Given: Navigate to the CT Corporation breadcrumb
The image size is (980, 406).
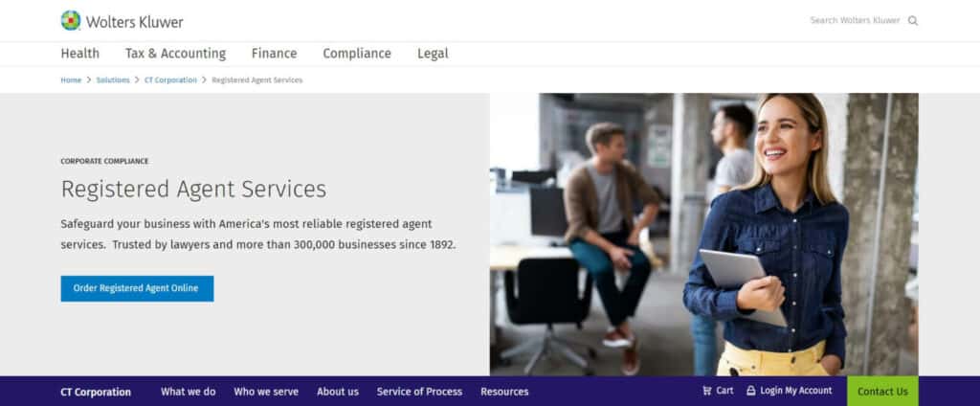Looking at the screenshot, I should coord(170,80).
